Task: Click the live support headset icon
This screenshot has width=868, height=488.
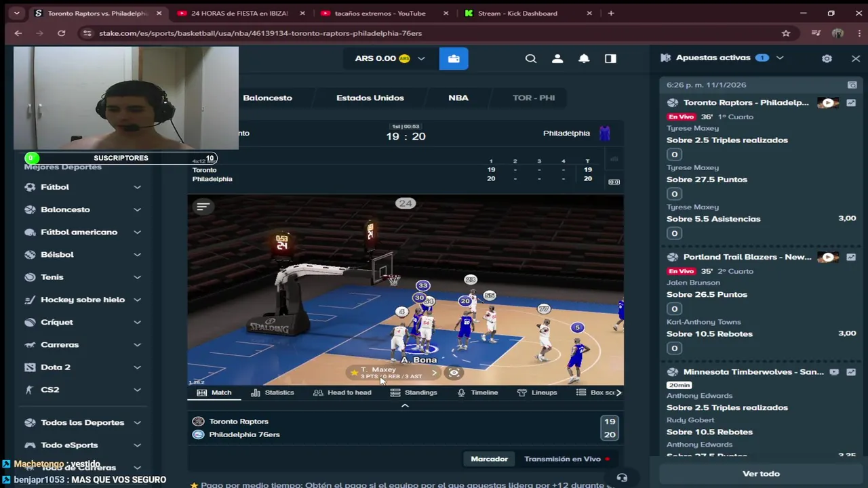Action: click(x=622, y=478)
